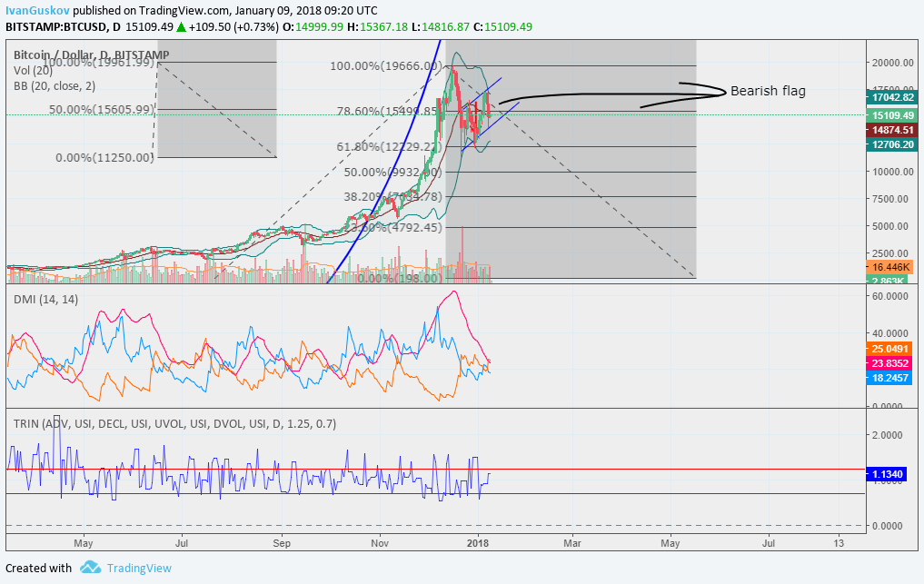The height and width of the screenshot is (584, 924).
Task: Select the Vol (20) indicator label
Action: [33, 71]
